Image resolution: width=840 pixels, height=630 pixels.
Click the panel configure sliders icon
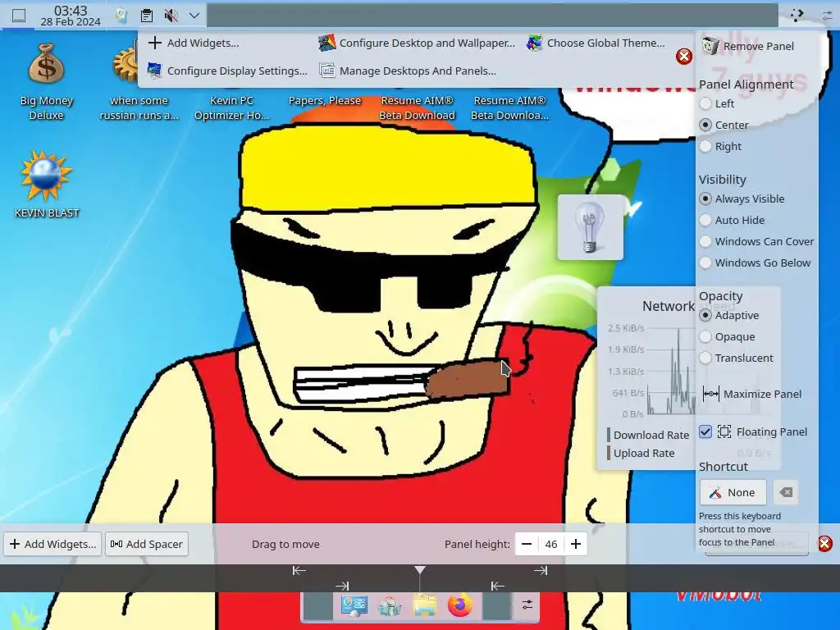click(527, 605)
